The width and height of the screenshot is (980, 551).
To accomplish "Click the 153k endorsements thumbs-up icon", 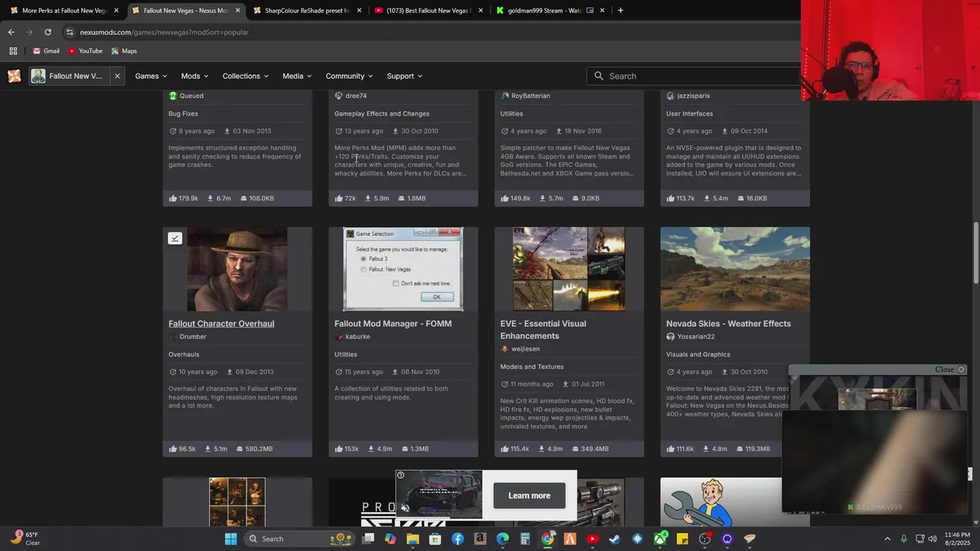I will pyautogui.click(x=339, y=448).
